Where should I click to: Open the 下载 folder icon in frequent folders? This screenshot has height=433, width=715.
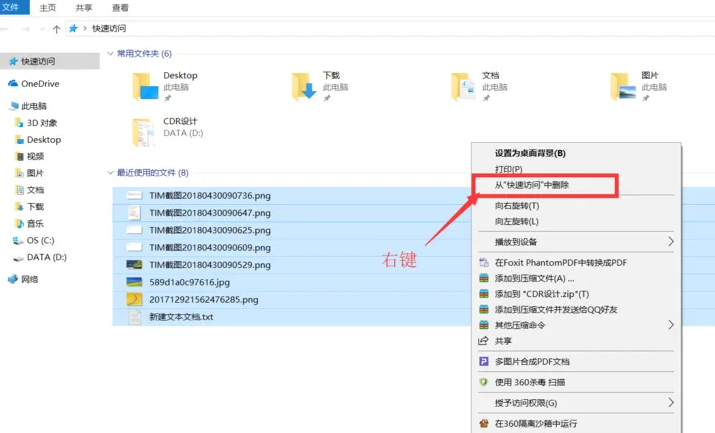point(304,87)
